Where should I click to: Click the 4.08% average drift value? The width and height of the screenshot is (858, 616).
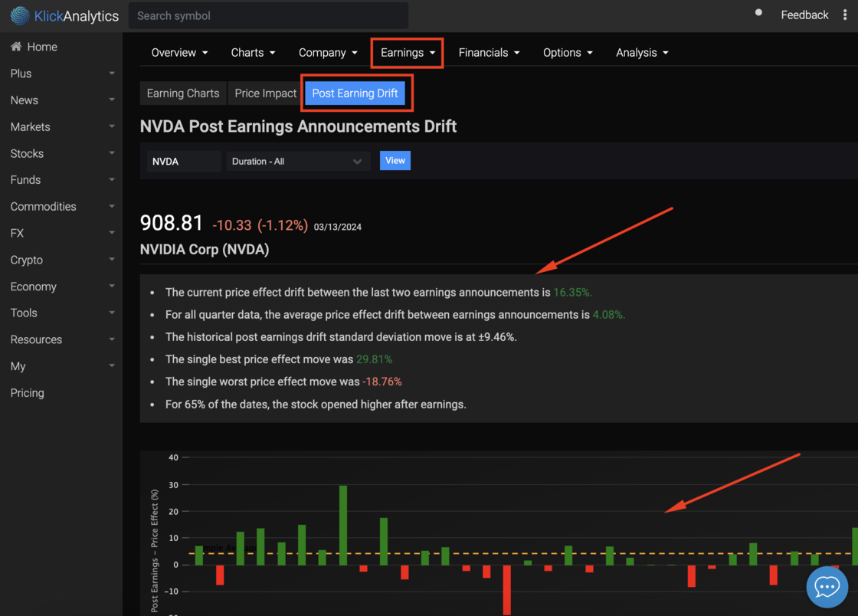coord(608,315)
